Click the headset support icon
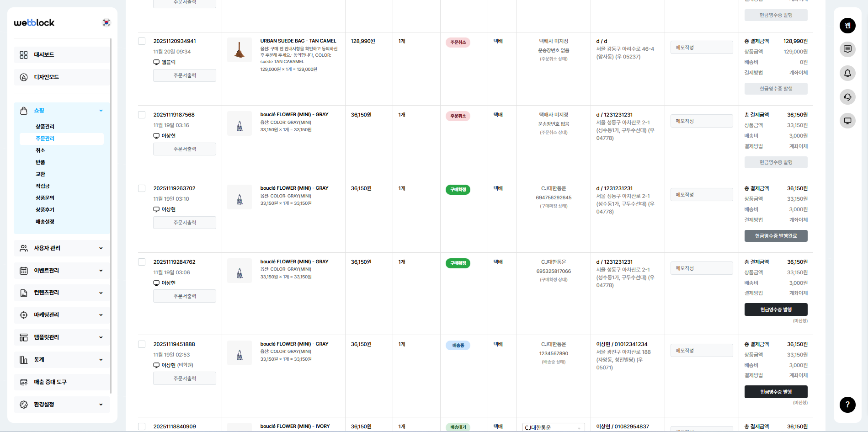Image resolution: width=868 pixels, height=432 pixels. (847, 97)
